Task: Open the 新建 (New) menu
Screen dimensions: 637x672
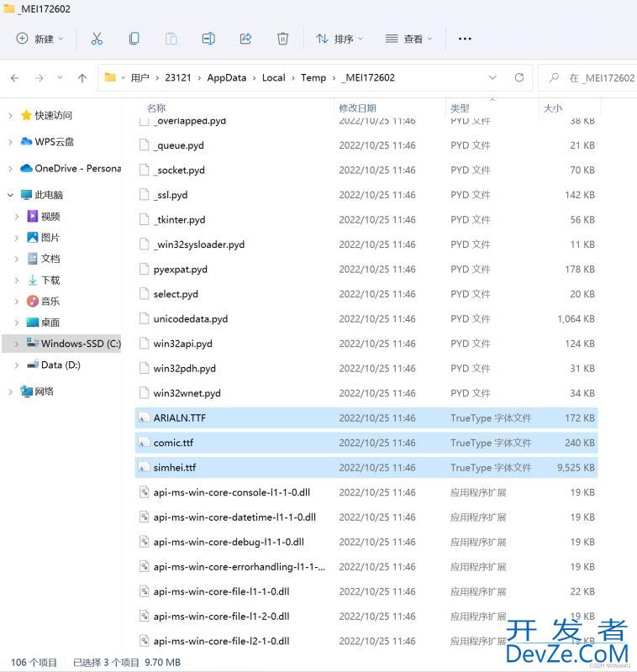Action: 39,39
